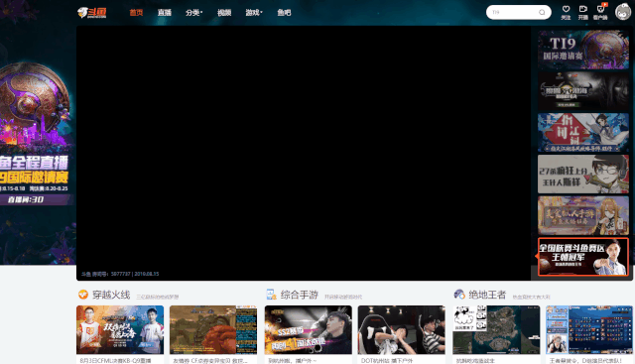
Task: Click the search magnifier icon
Action: [x=542, y=12]
